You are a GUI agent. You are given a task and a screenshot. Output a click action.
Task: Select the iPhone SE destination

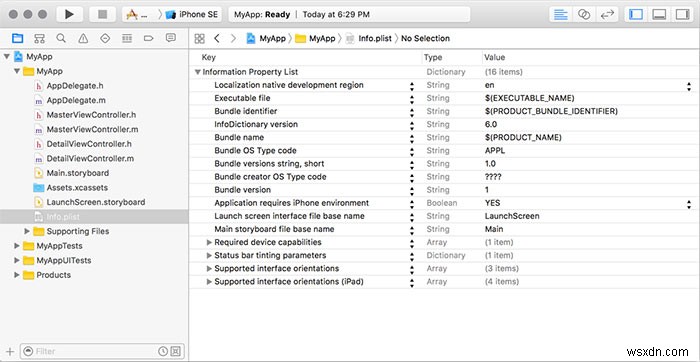[x=193, y=14]
